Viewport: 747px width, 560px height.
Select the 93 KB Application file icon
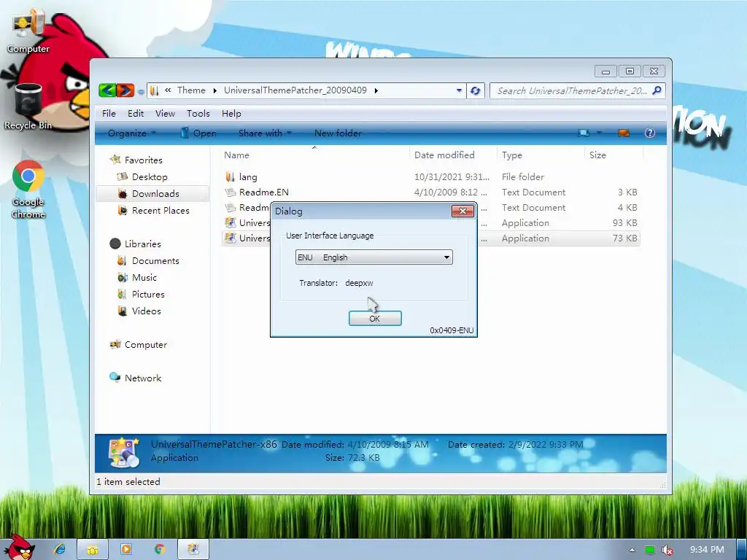tap(231, 223)
